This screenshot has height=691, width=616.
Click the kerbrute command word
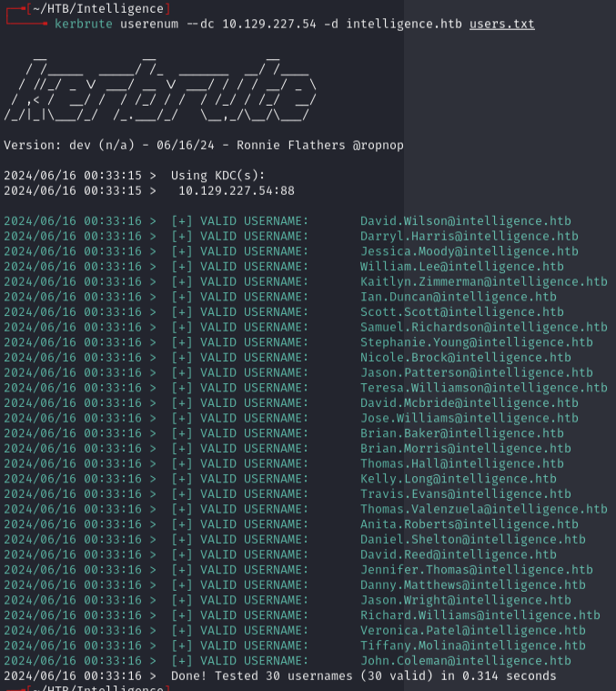tap(83, 24)
